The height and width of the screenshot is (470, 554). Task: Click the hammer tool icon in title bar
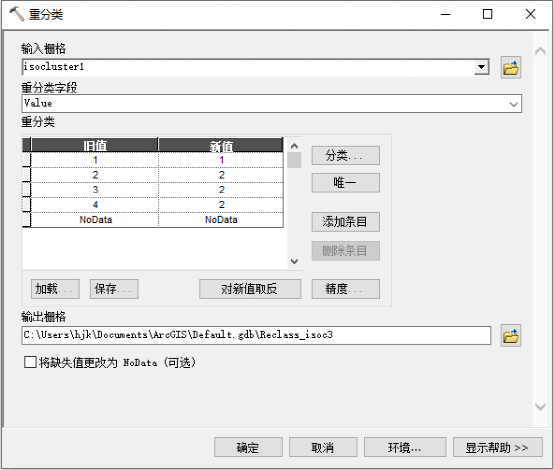click(x=16, y=14)
